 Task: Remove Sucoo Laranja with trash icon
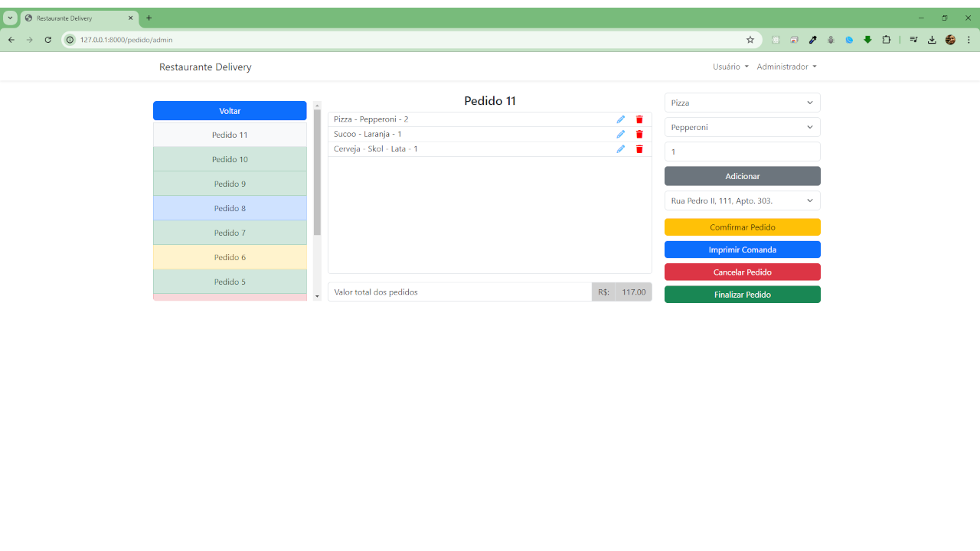click(x=639, y=134)
